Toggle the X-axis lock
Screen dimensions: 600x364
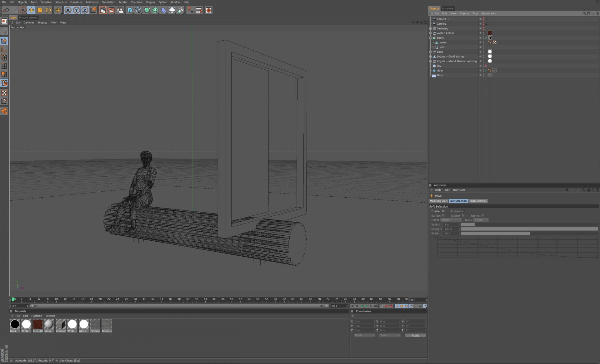tap(68, 10)
